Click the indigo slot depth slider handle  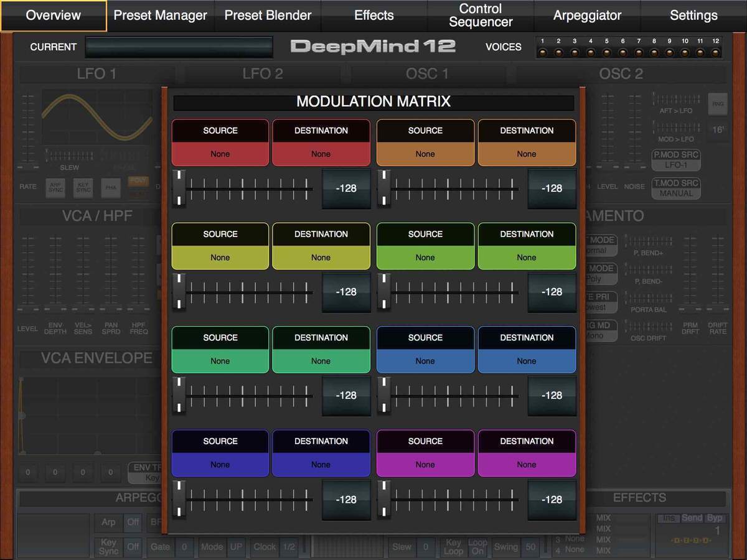click(x=179, y=499)
